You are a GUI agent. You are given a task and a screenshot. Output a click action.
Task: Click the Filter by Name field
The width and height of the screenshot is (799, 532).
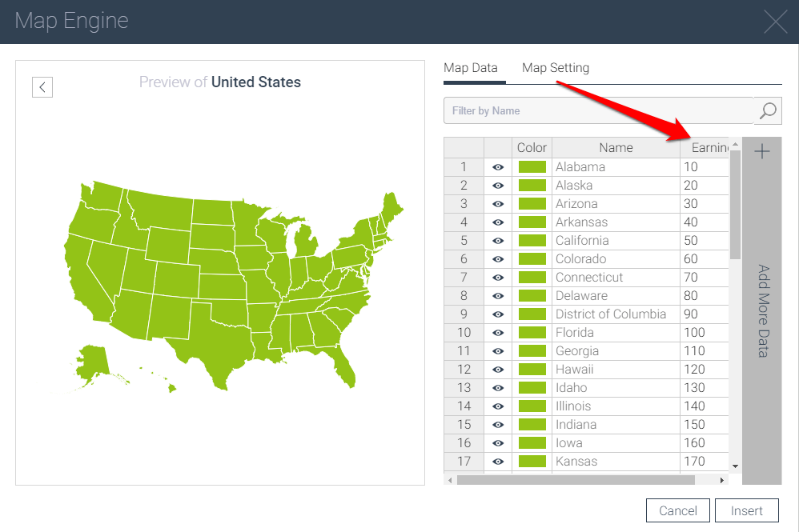coord(599,111)
